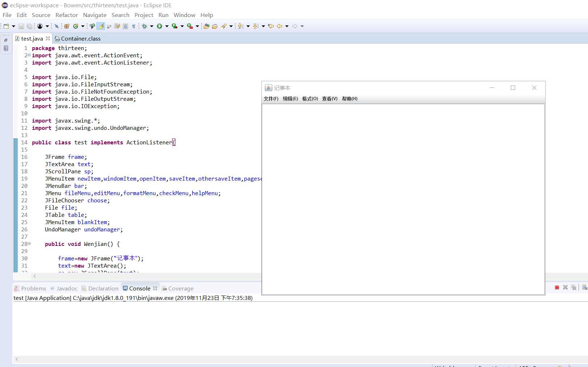Open 文件(F) menu in 记事本 window
The image size is (588, 367).
pos(271,99)
